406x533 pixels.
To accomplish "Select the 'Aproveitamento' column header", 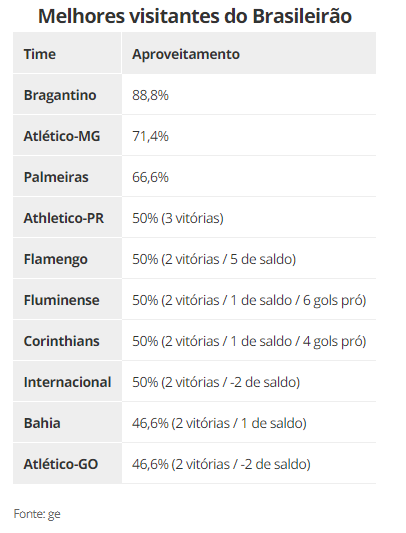I will (249, 53).
